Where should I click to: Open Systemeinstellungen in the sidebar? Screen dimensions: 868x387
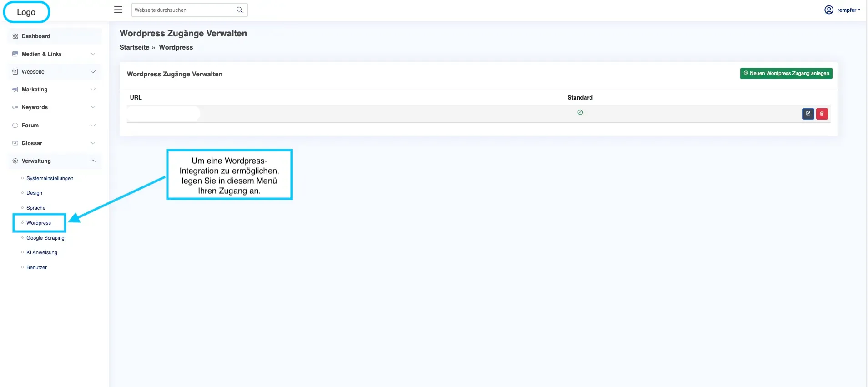(x=50, y=178)
